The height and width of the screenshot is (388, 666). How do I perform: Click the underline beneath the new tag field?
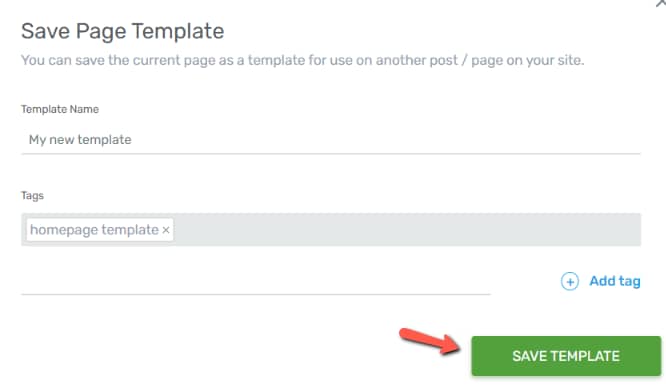[256, 294]
